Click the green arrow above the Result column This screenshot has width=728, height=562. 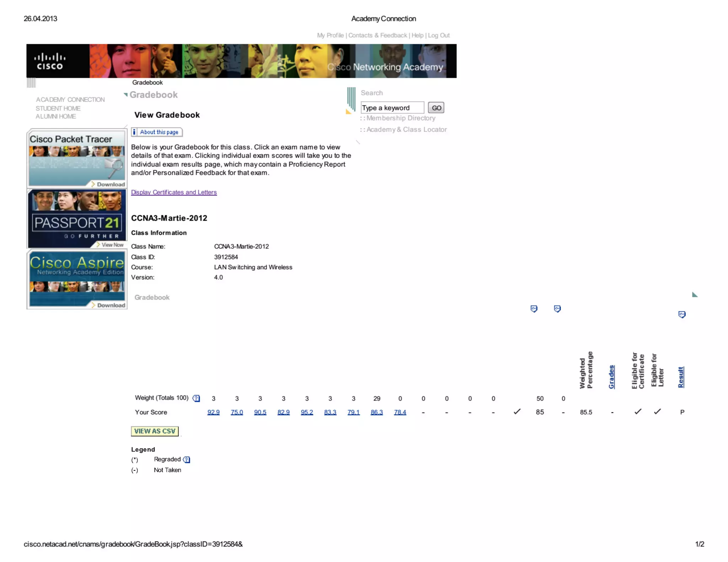(x=695, y=294)
